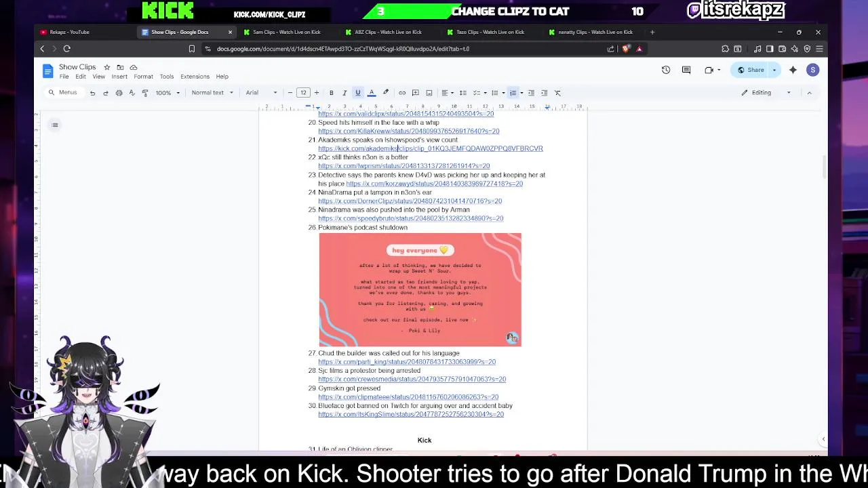Screen dimensions: 868x488
Task: Bookmark this page in address bar
Action: point(192,49)
